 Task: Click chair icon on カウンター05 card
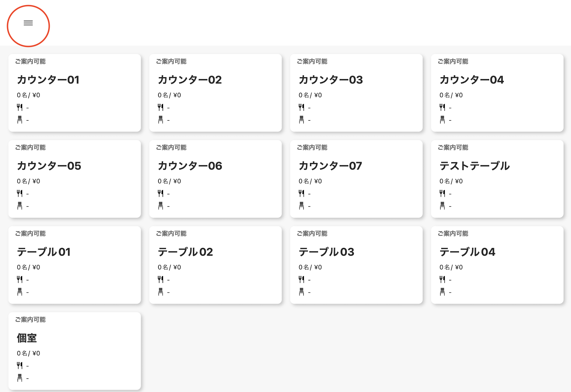pos(20,206)
